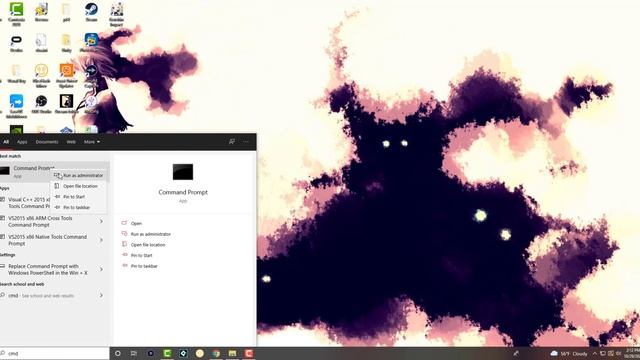Click the search box containing cmd
The height and width of the screenshot is (360, 640).
[55, 353]
